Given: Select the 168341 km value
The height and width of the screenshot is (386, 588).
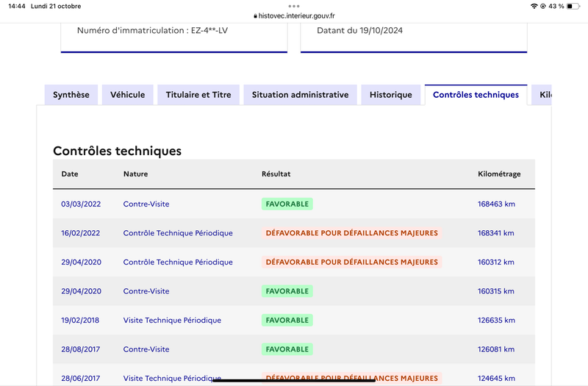Looking at the screenshot, I should pyautogui.click(x=495, y=233).
